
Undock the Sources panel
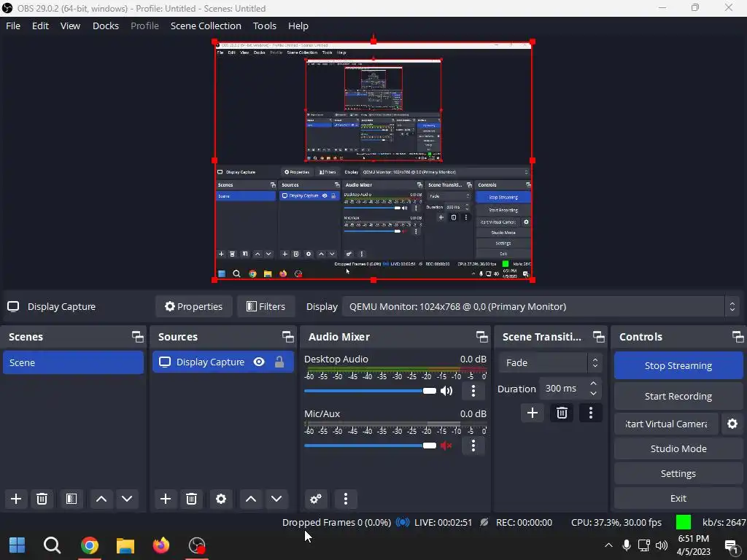coord(287,337)
